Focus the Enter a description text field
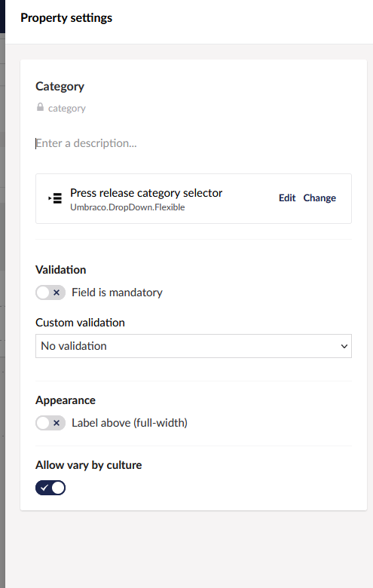This screenshot has height=588, width=373. pyautogui.click(x=194, y=143)
